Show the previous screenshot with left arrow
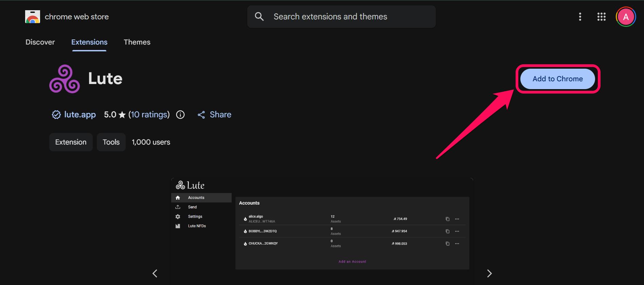The width and height of the screenshot is (644, 285). (155, 273)
